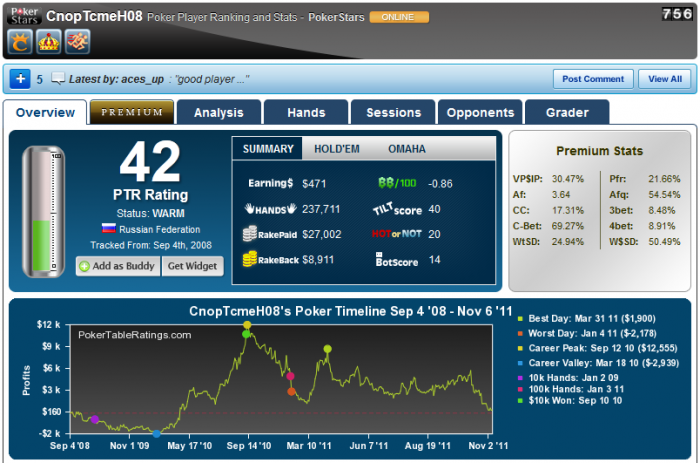This screenshot has width=700, height=463.
Task: Select the Summary stats tab
Action: click(268, 149)
